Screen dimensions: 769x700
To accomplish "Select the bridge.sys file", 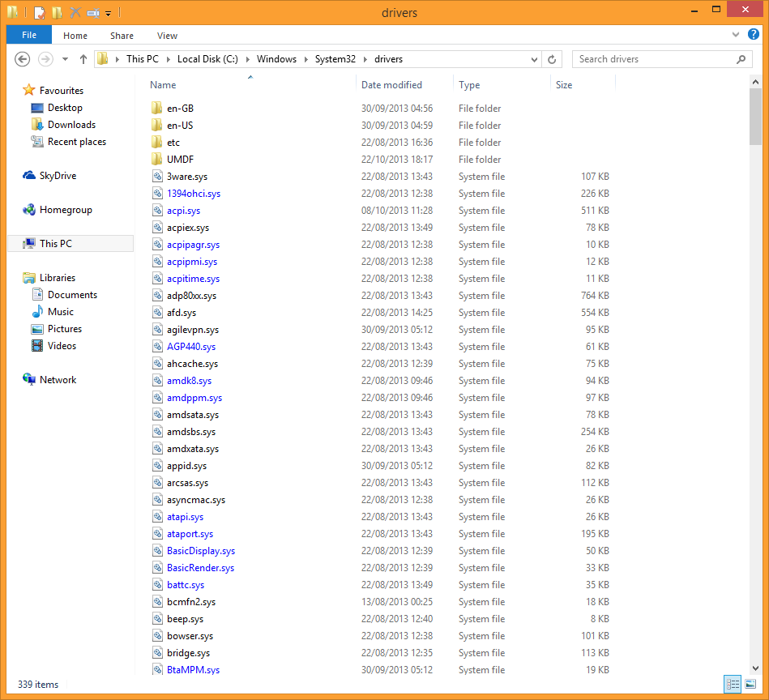I will [188, 653].
